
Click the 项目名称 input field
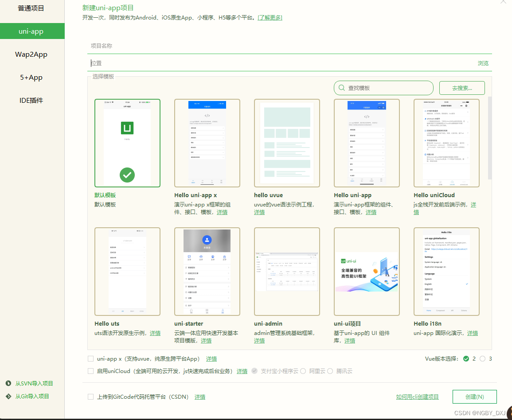[289, 46]
